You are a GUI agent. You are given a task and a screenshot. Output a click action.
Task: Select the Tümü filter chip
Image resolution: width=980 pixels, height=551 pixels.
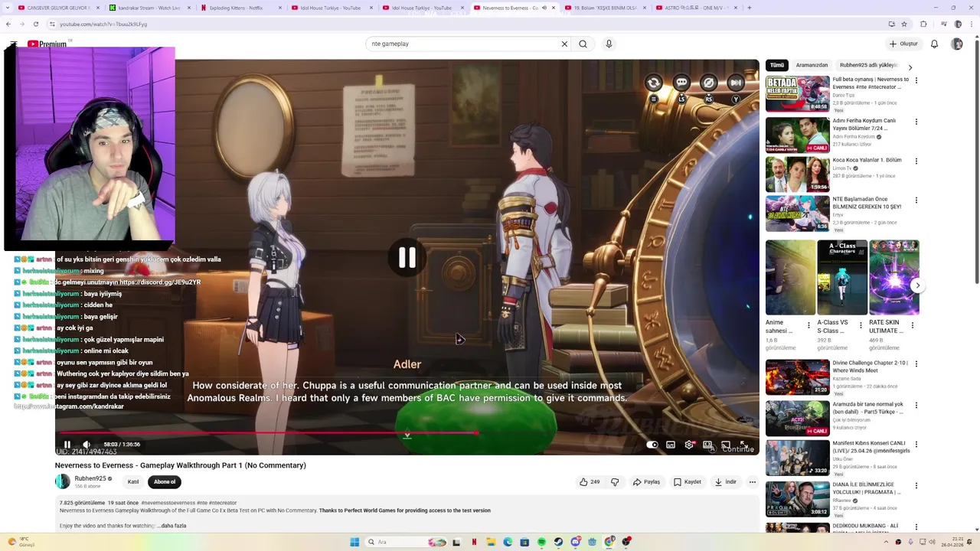point(777,65)
